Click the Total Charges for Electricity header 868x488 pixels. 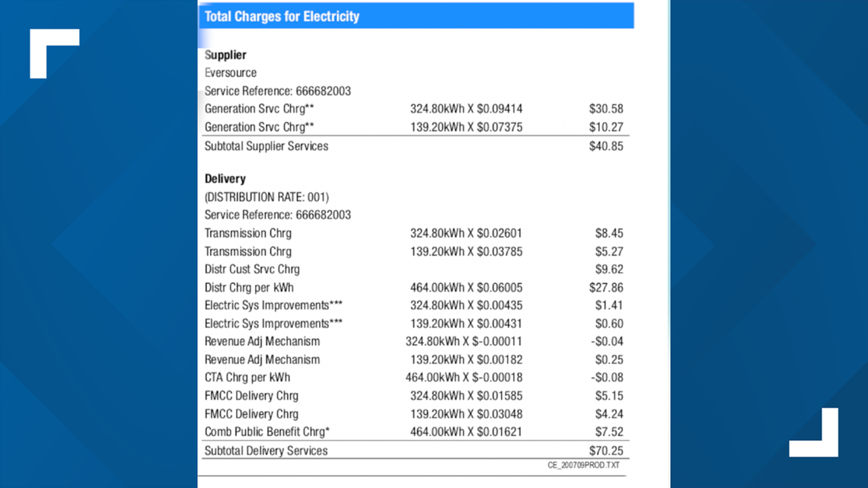pos(416,16)
